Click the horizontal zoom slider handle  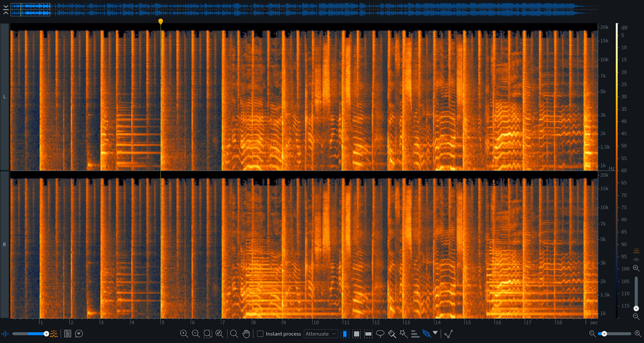pos(604,334)
